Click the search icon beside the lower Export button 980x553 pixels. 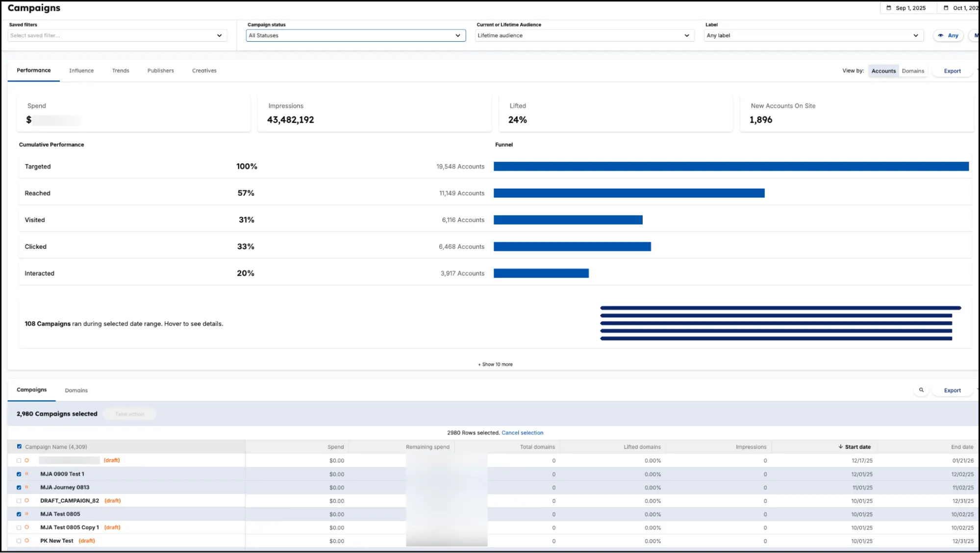(921, 390)
